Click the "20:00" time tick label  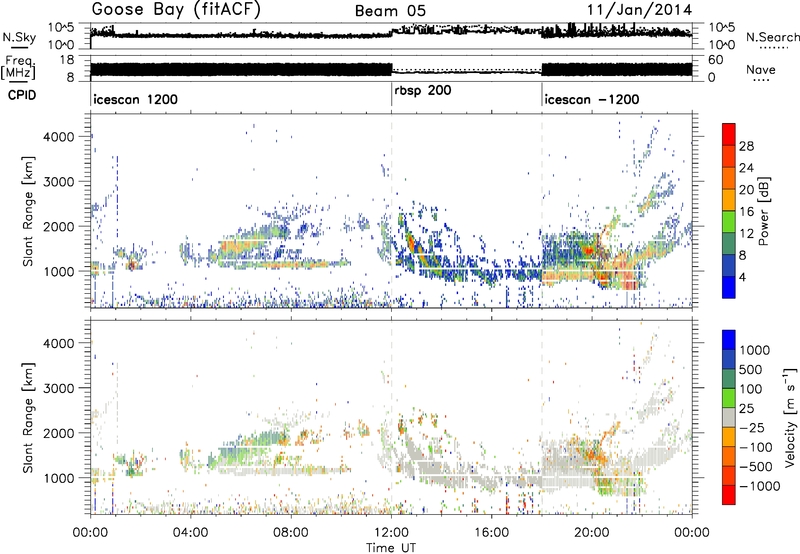591,532
